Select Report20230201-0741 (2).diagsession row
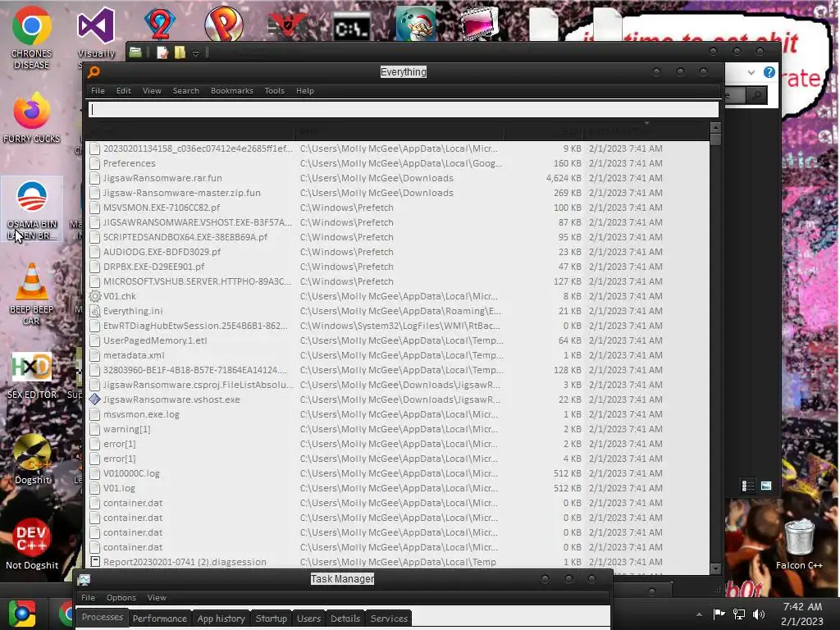Viewport: 840px width, 630px height. coord(398,562)
